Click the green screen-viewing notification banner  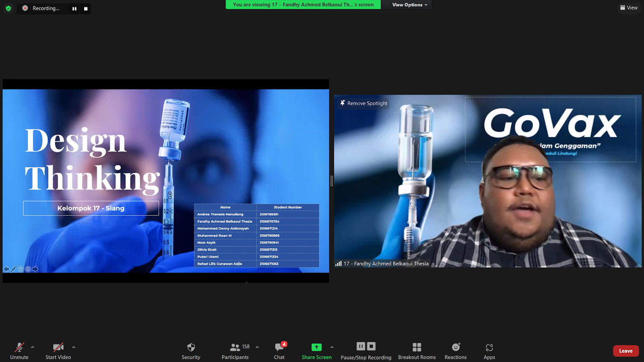(303, 5)
